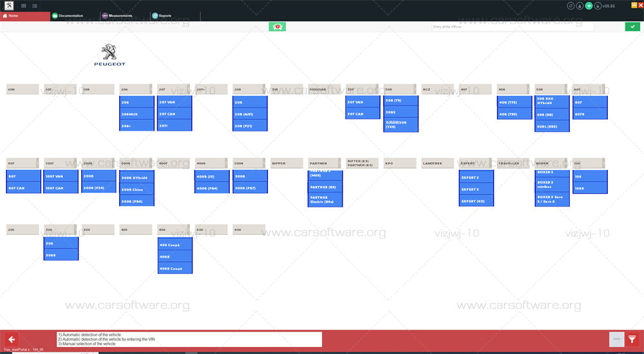The width and height of the screenshot is (644, 354).
Task: Choose 208 (A/91) variant
Action: click(x=250, y=114)
